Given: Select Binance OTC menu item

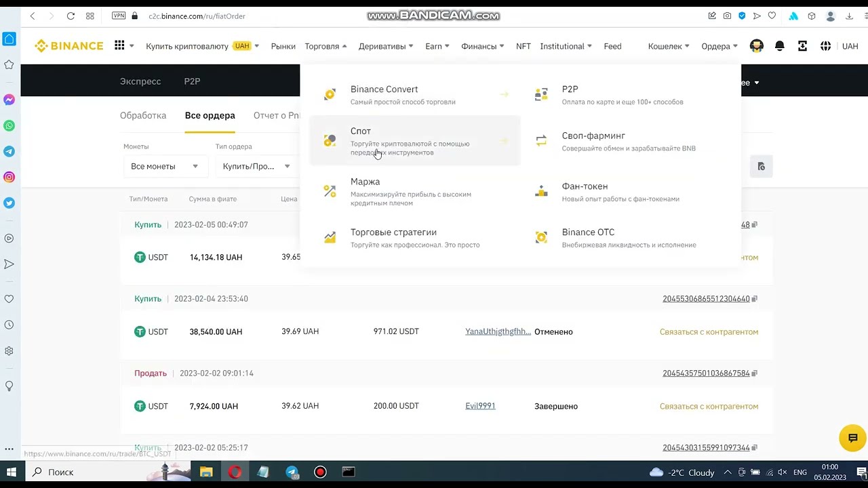Looking at the screenshot, I should coord(627,238).
